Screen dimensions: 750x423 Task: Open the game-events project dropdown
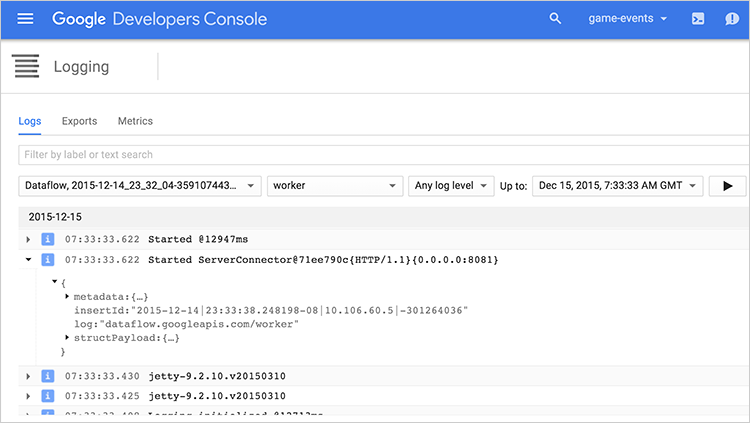pos(627,19)
